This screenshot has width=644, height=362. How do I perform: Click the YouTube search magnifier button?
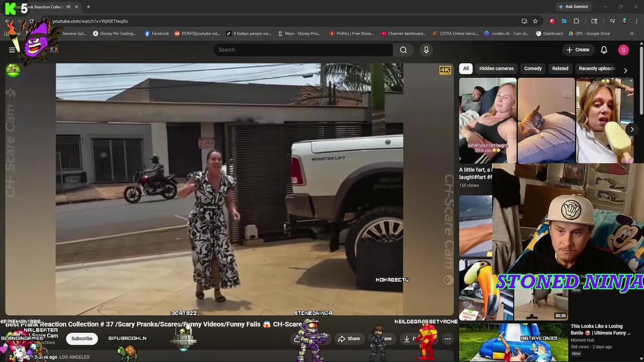(x=404, y=50)
